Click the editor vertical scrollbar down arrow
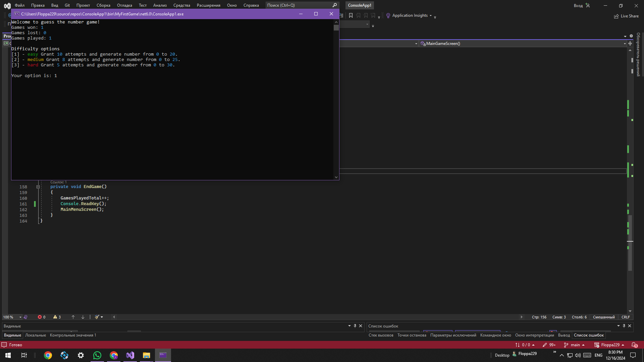This screenshot has height=362, width=644. (630, 311)
